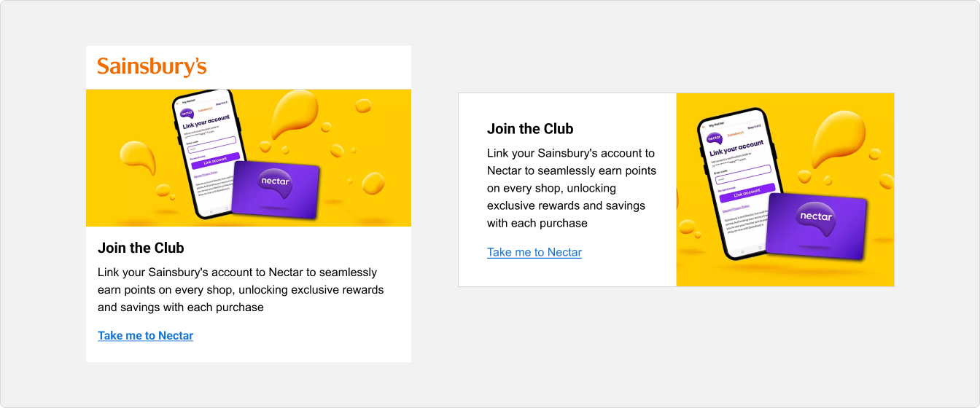
Task: Click Join the Club heading under the Sainsbury's banner
Action: click(x=141, y=248)
